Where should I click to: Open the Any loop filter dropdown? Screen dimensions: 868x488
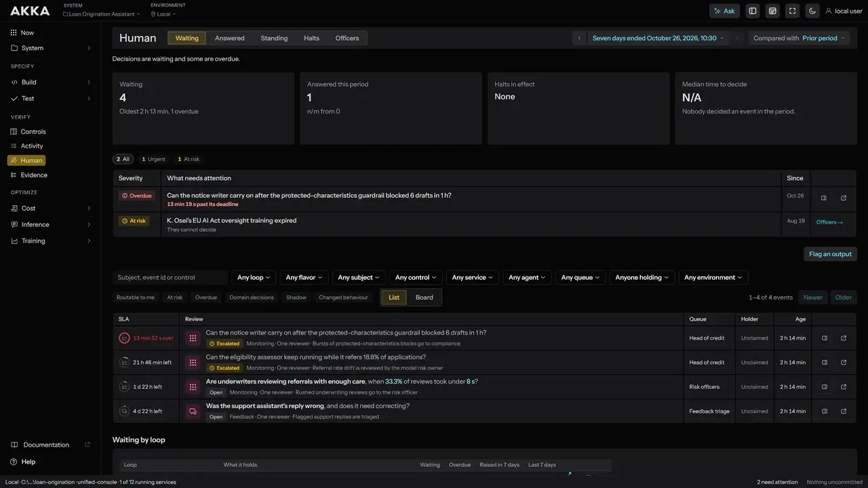[x=254, y=277]
